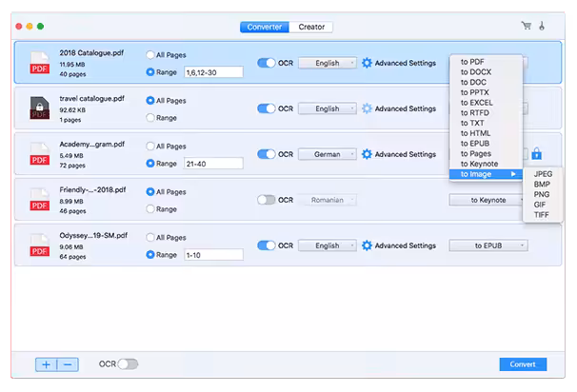Click the page range field showing 21-40

coord(213,163)
